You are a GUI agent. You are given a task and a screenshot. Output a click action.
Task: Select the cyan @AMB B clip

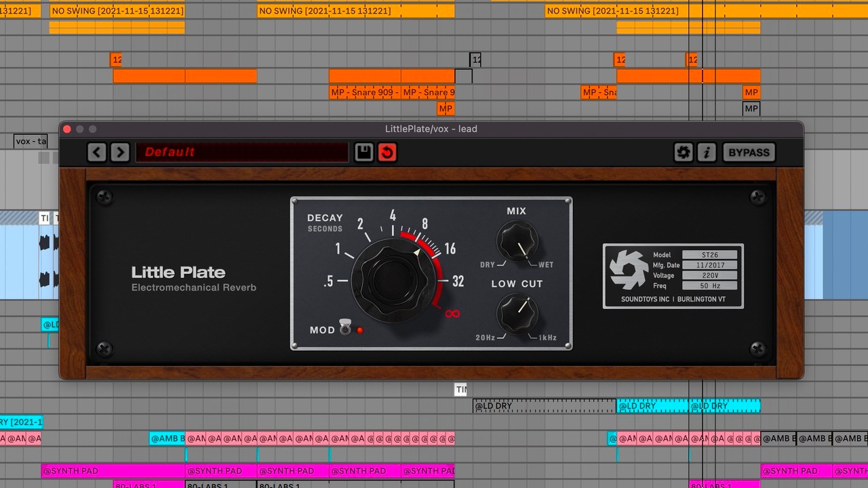click(x=167, y=439)
